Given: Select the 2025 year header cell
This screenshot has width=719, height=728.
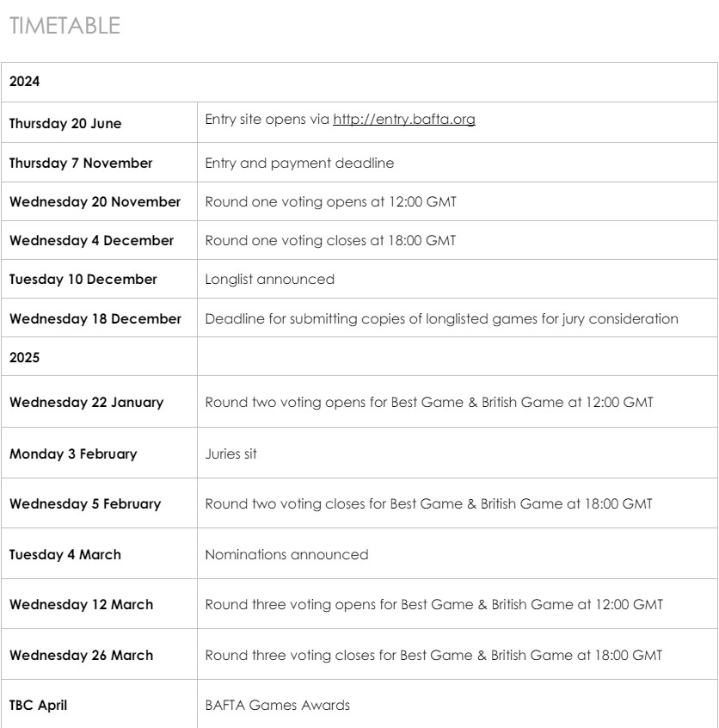Looking at the screenshot, I should [x=23, y=356].
